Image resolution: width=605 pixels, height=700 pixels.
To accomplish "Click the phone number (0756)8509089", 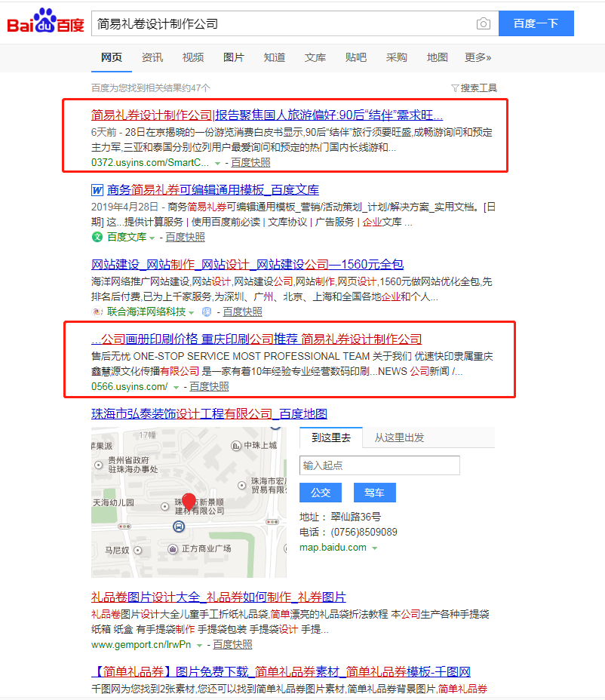I will pyautogui.click(x=364, y=532).
